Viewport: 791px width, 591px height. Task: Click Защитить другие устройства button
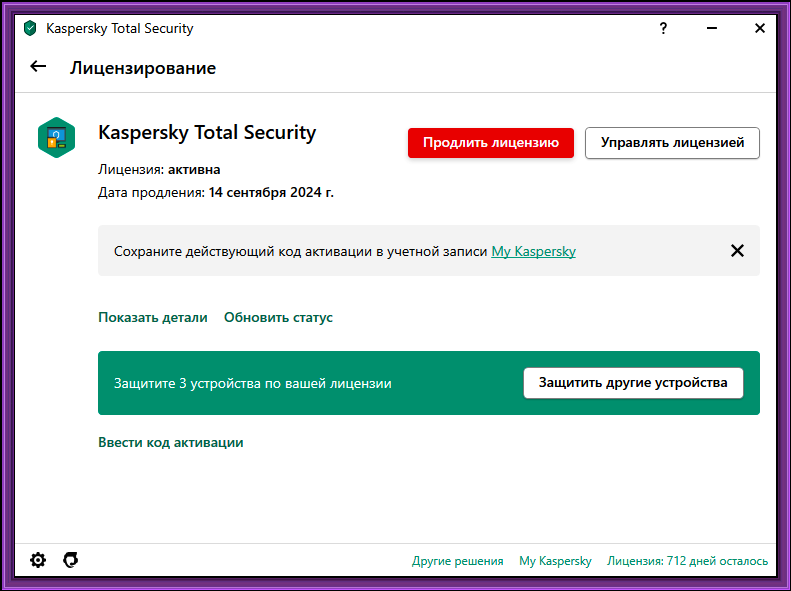click(x=633, y=383)
